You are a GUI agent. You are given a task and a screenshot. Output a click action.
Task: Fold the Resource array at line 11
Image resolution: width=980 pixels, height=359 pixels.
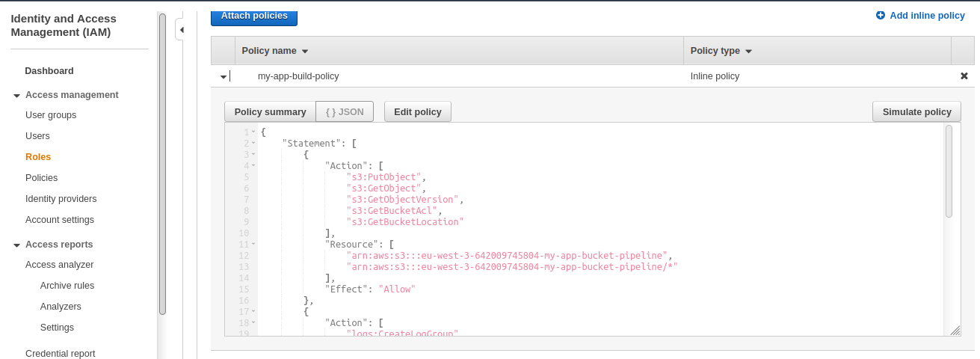coord(253,244)
